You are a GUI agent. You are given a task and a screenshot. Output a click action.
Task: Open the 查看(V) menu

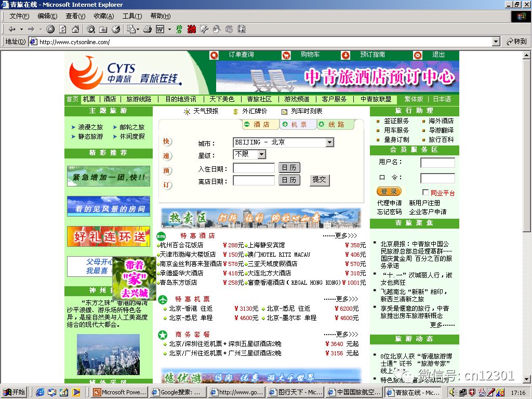coord(75,16)
